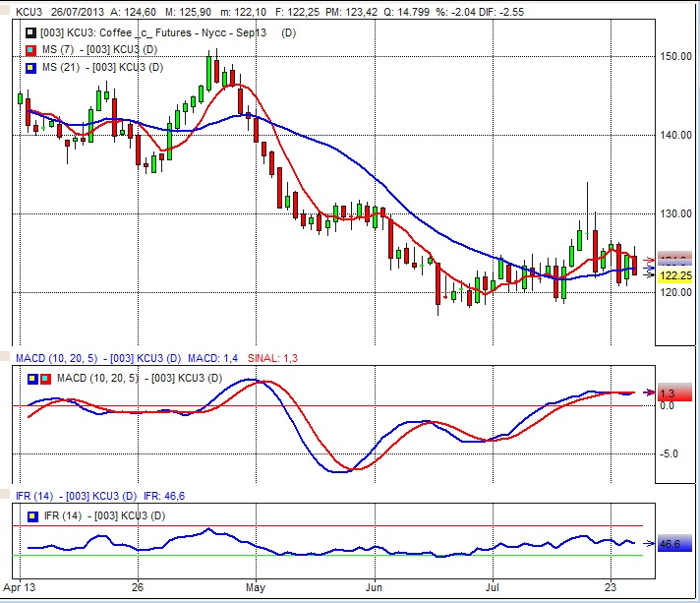Screen dimensions: 700x603
Task: Click the IFR value arrow marker at right
Action: click(x=648, y=542)
